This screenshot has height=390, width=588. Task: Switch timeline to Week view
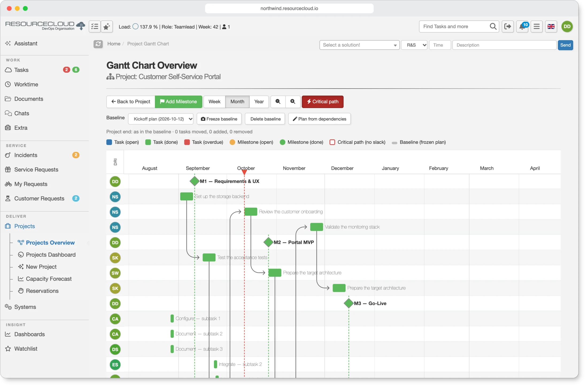tap(214, 102)
